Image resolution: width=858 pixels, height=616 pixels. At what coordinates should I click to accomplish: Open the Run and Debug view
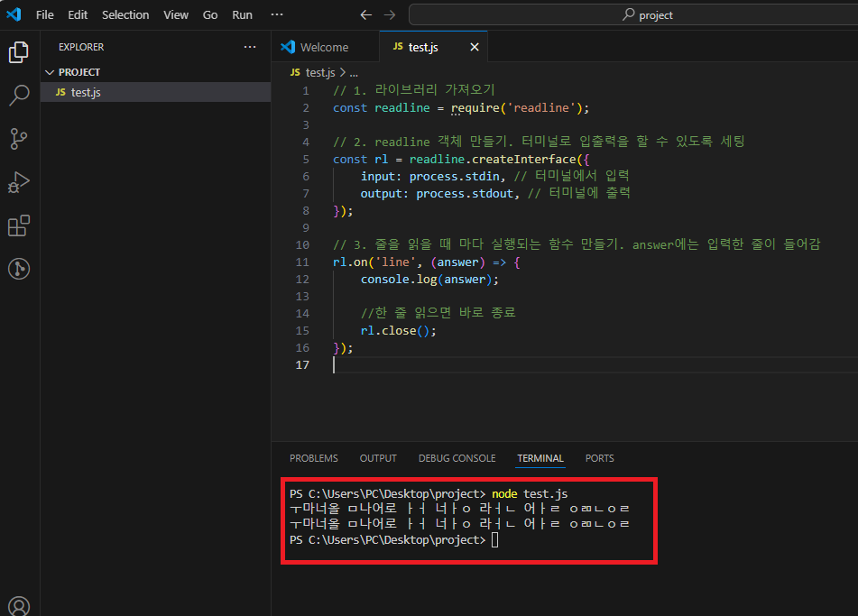(x=19, y=182)
